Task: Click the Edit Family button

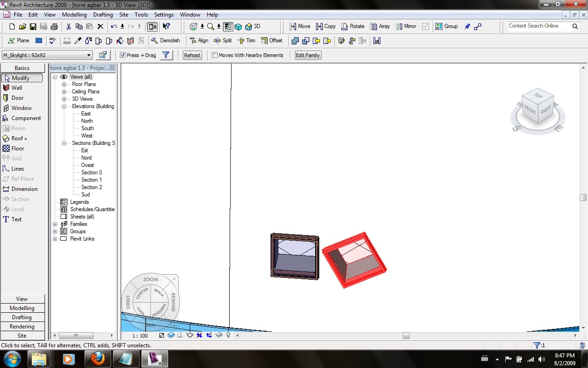Action: point(307,55)
